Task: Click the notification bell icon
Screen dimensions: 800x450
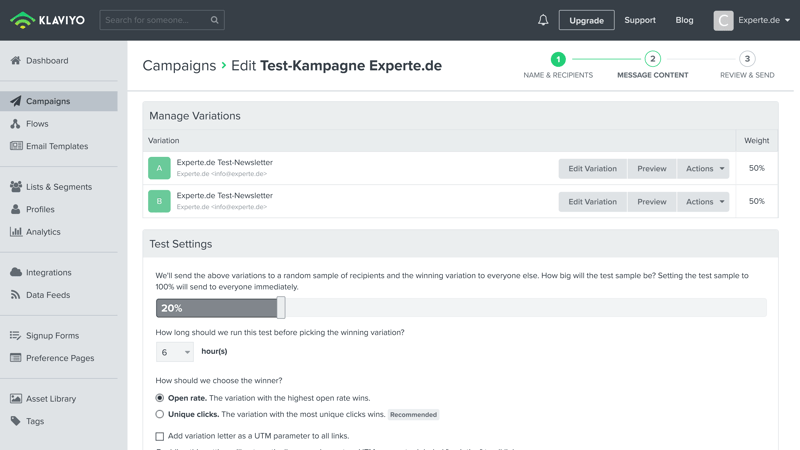Action: coord(543,20)
